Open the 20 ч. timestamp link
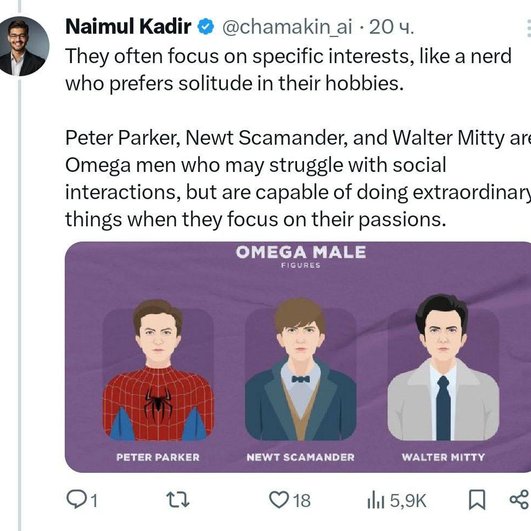 392,27
